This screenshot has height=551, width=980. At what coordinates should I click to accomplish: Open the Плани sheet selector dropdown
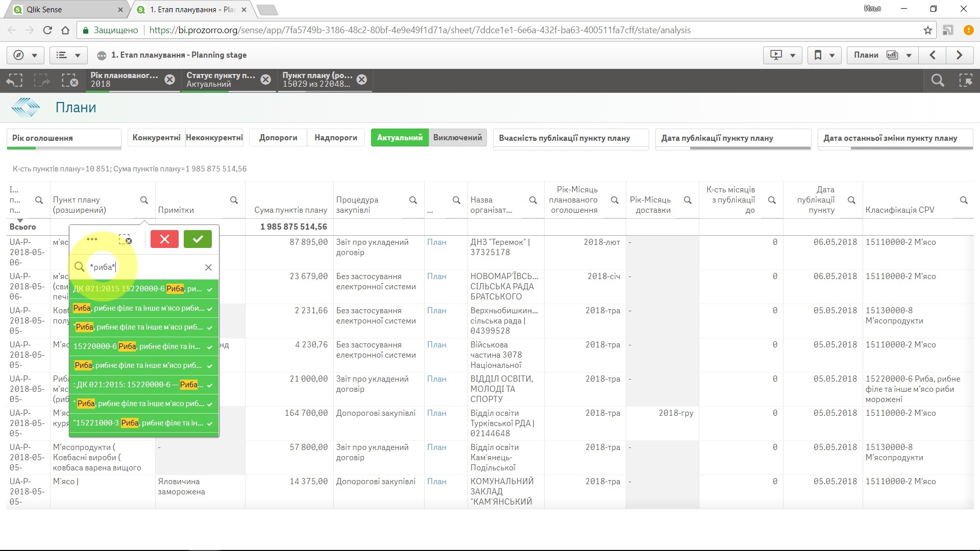(883, 55)
